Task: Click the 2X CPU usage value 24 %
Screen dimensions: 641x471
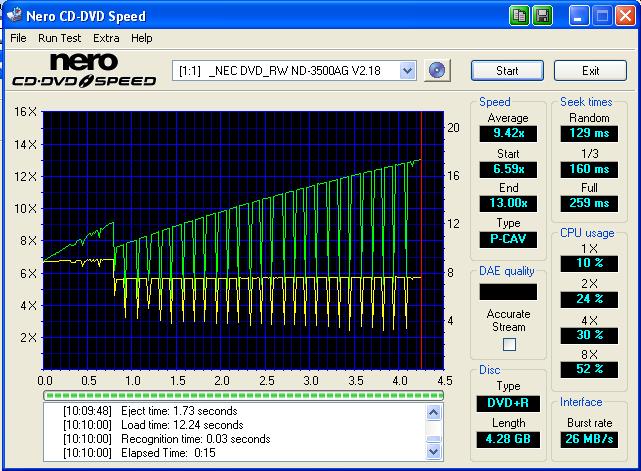Action: [x=589, y=299]
